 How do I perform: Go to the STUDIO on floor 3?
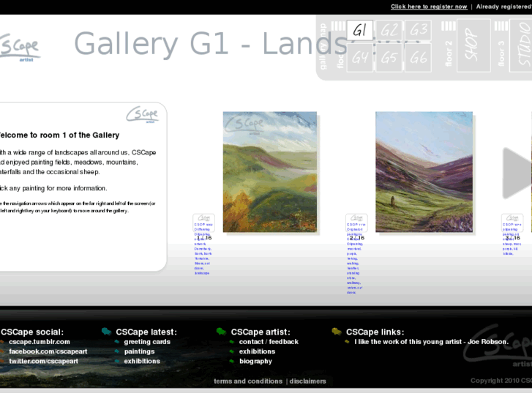click(521, 45)
